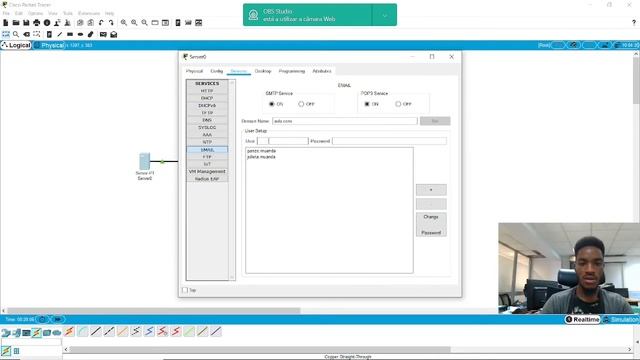The height and width of the screenshot is (360, 640).
Task: Select the VM Management service
Action: coord(207,171)
